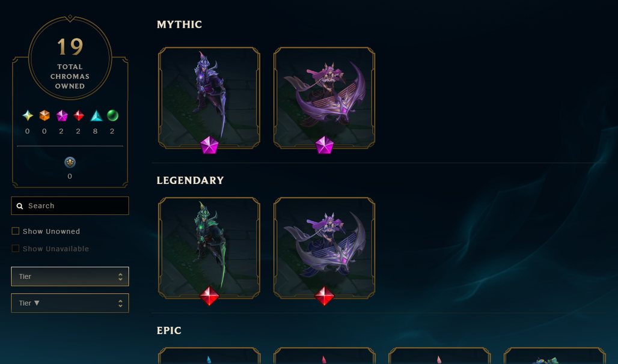Open the Tier descending sort dropdown
This screenshot has width=618, height=364.
pyautogui.click(x=70, y=303)
